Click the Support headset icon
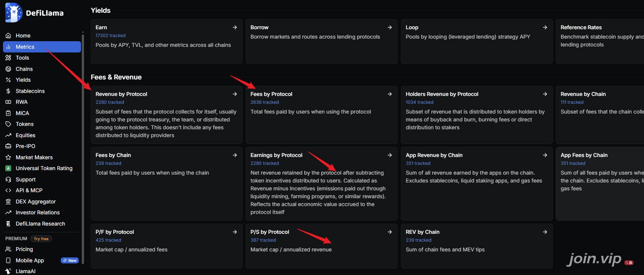644x275 pixels. click(x=8, y=179)
